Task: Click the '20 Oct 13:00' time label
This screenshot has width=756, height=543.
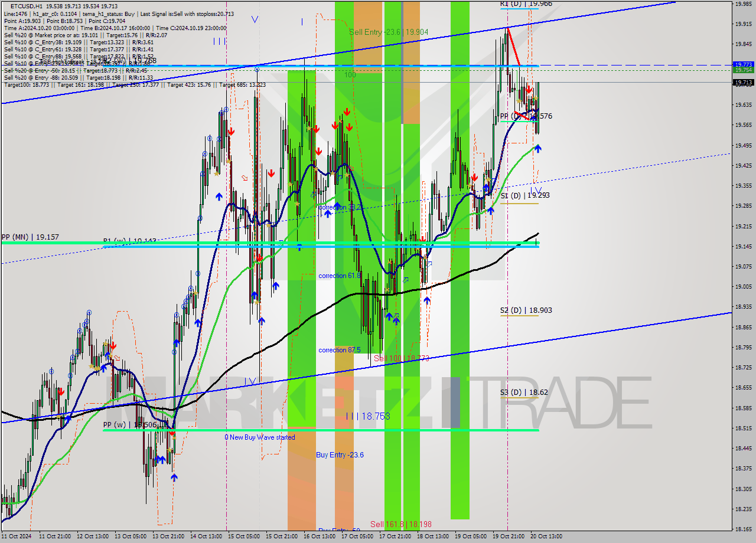Action: 546,537
